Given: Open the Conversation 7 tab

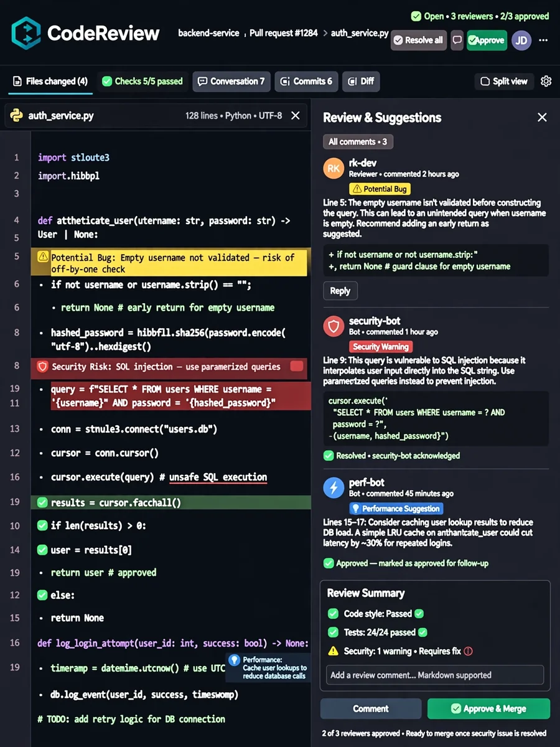Looking at the screenshot, I should pyautogui.click(x=231, y=81).
